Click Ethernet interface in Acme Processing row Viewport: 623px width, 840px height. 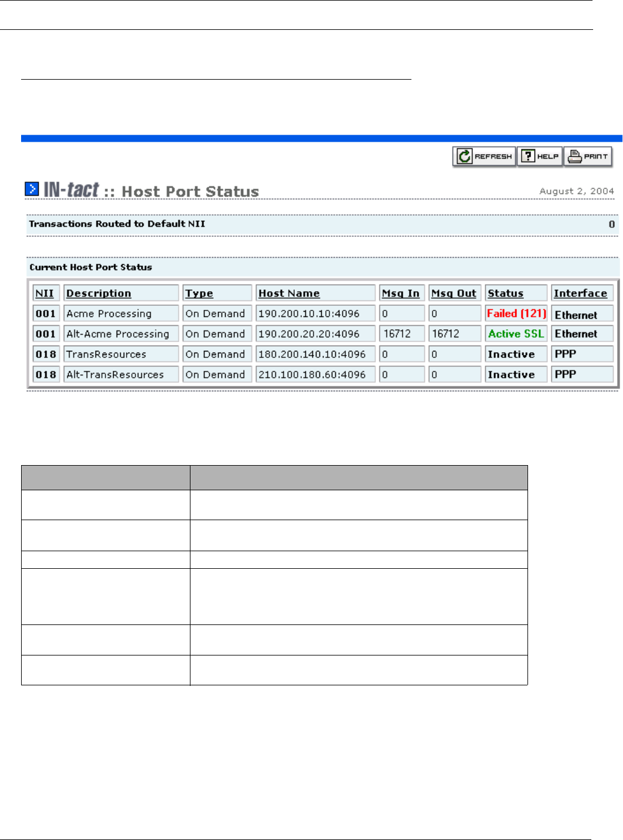576,315
